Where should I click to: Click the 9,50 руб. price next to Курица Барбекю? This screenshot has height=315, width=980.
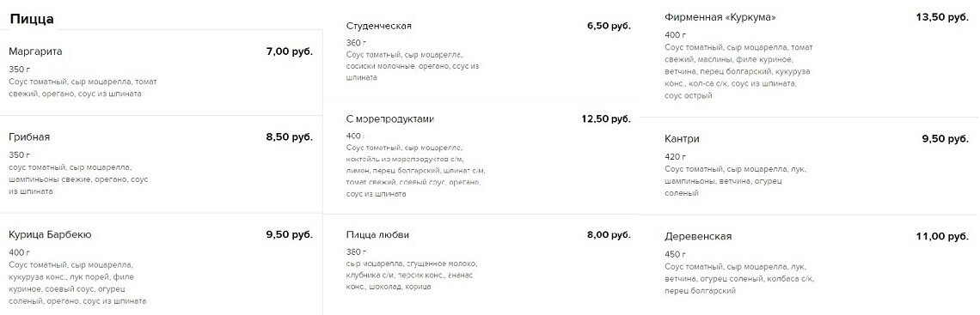coord(290,235)
